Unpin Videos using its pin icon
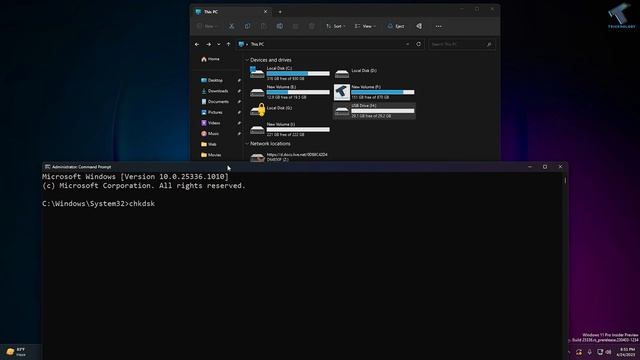This screenshot has width=640, height=360. (x=239, y=123)
